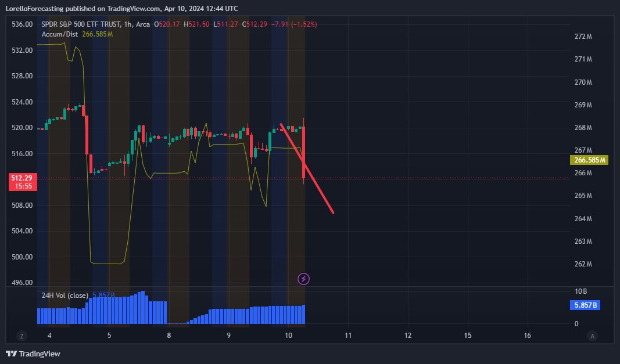
Task: Click the date axis label 9
Action: coord(228,335)
